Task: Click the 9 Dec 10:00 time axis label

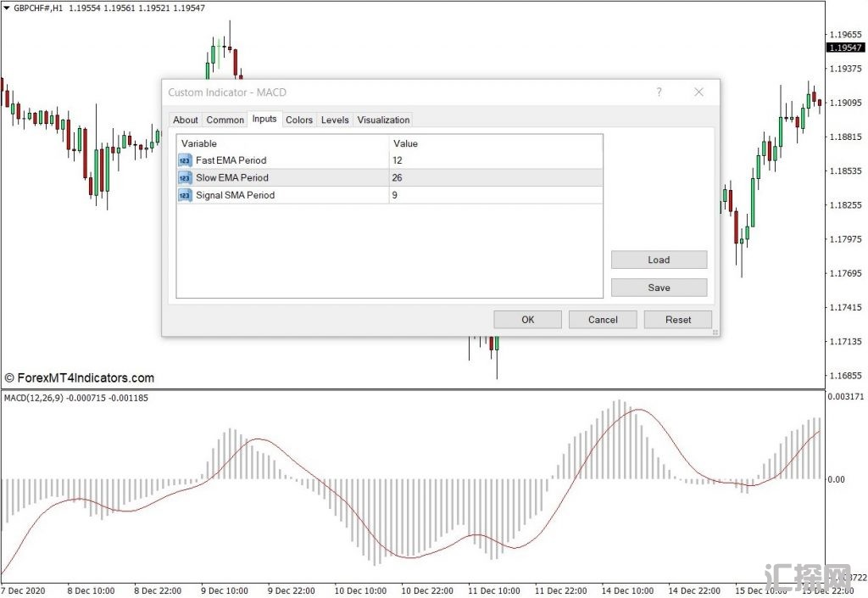Action: coord(224,591)
